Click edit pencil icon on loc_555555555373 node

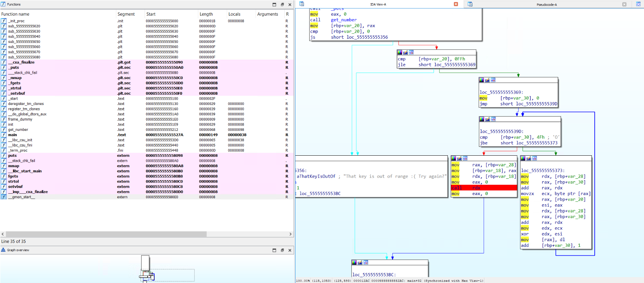[x=529, y=158]
